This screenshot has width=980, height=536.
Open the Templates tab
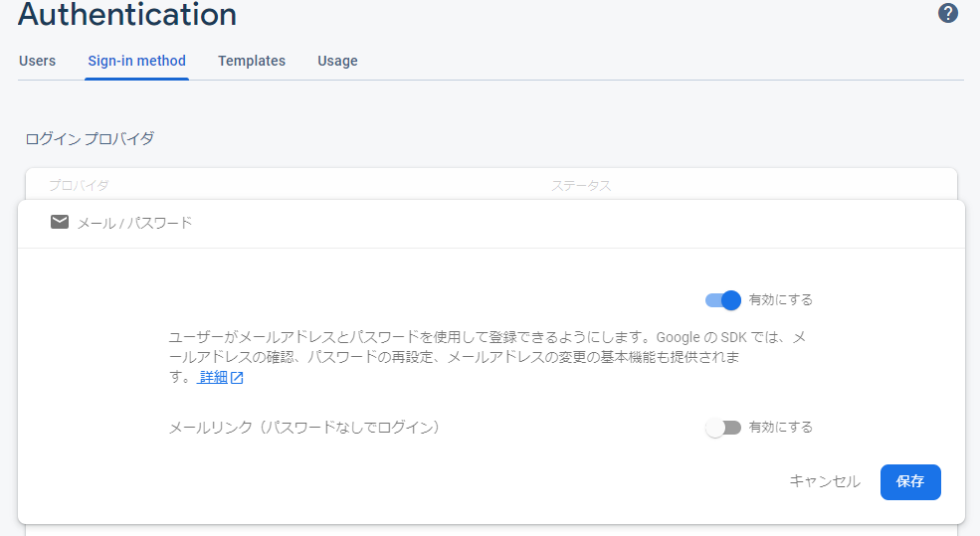pyautogui.click(x=252, y=61)
